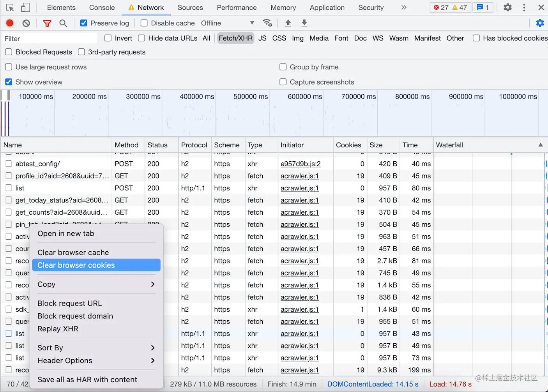
Task: Click the inspect element picker icon
Action: click(x=10, y=7)
